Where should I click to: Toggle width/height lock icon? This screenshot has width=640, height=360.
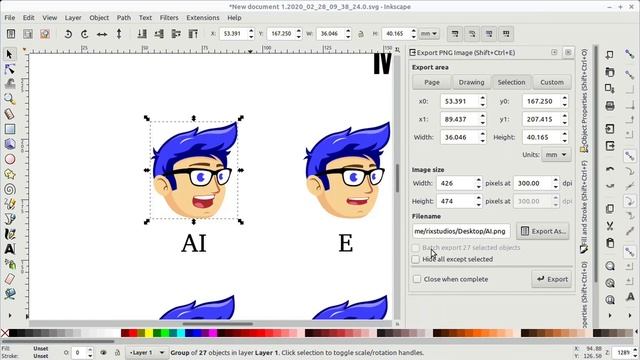361,34
